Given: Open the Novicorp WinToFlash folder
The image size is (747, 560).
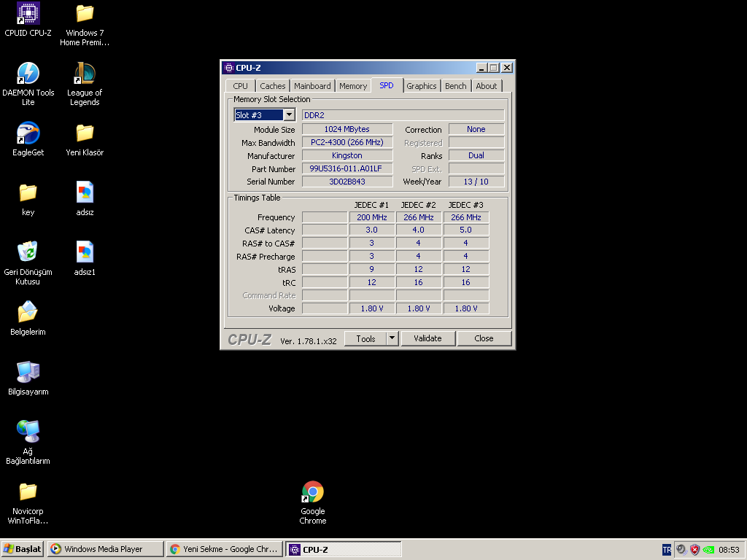Looking at the screenshot, I should tap(28, 492).
